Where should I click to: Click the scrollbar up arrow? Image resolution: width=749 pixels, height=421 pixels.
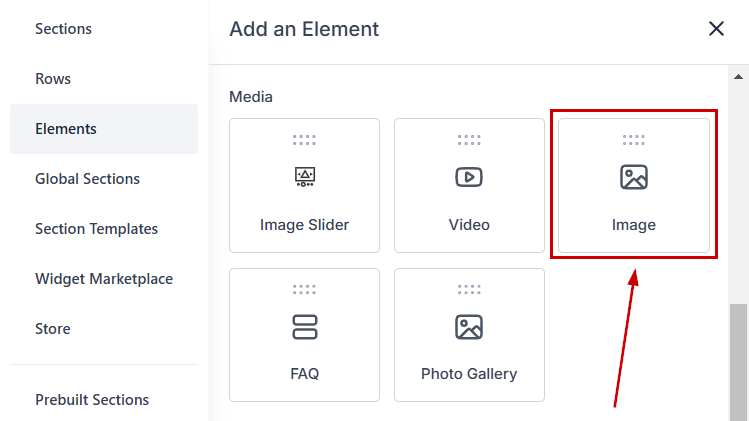click(740, 75)
